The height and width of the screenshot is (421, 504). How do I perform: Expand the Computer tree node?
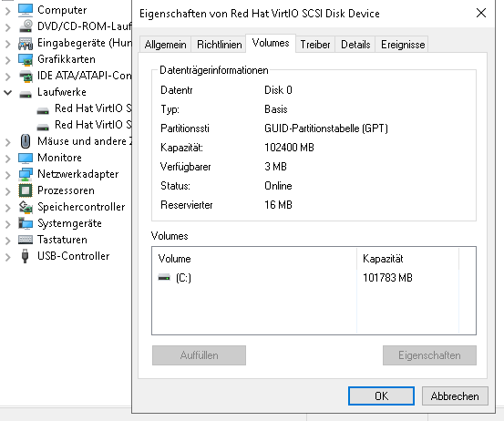7,11
